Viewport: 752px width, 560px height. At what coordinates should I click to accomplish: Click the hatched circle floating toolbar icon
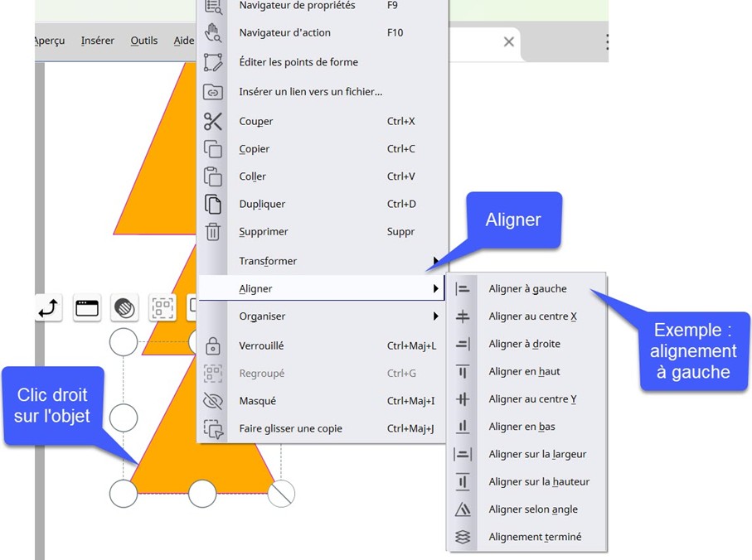[x=124, y=308]
